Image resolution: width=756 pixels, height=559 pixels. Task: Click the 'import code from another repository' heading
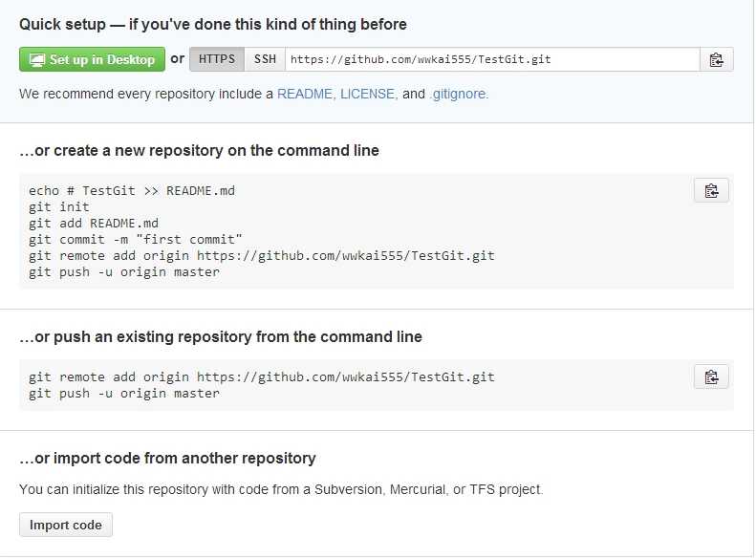pos(167,458)
